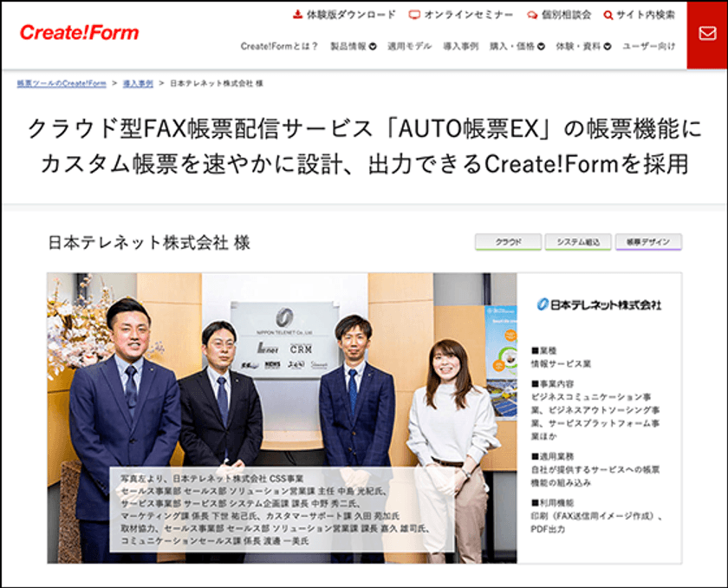Image resolution: width=728 pixels, height=588 pixels.
Task: Open the 体験版ダウンロード link
Action: (351, 15)
